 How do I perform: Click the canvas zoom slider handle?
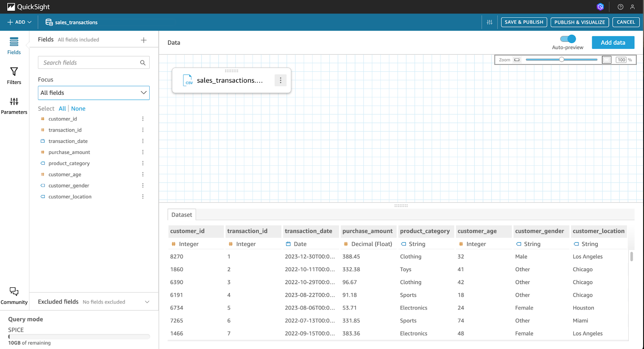point(561,60)
